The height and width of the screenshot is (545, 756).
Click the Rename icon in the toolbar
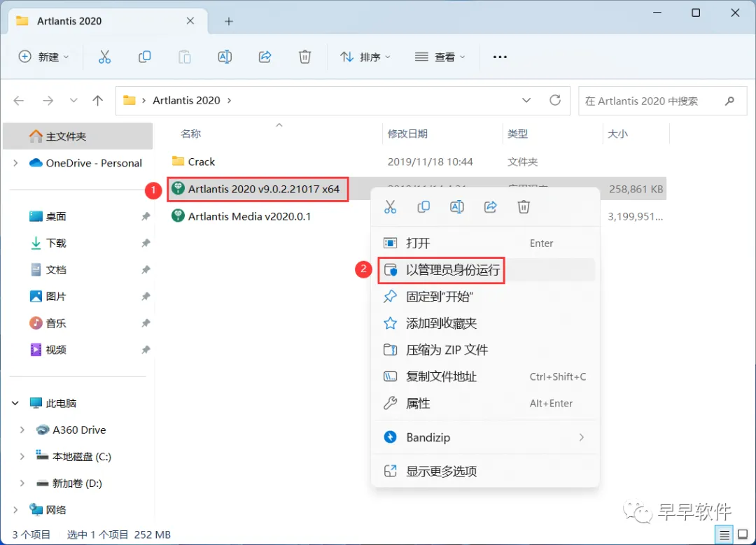[x=225, y=57]
